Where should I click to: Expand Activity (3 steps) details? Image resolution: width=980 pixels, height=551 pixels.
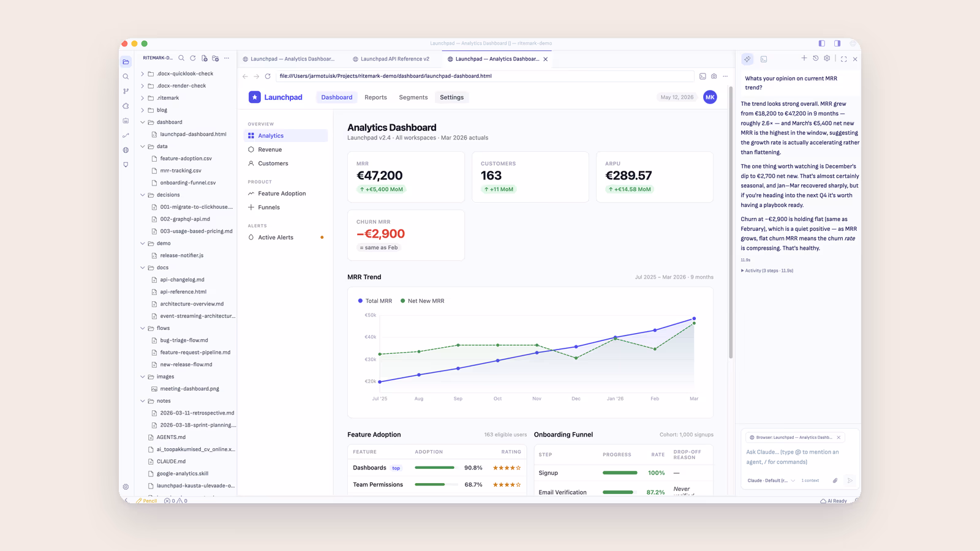[x=767, y=271]
